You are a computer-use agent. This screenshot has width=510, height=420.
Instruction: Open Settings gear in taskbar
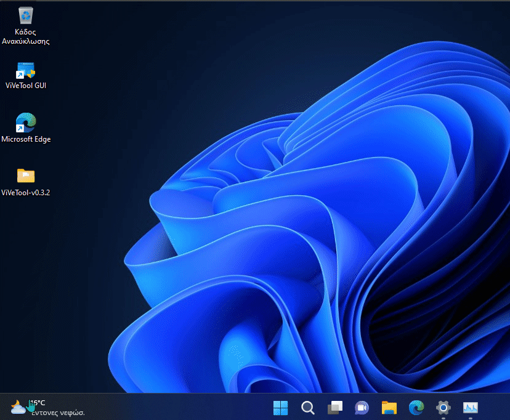click(x=443, y=408)
